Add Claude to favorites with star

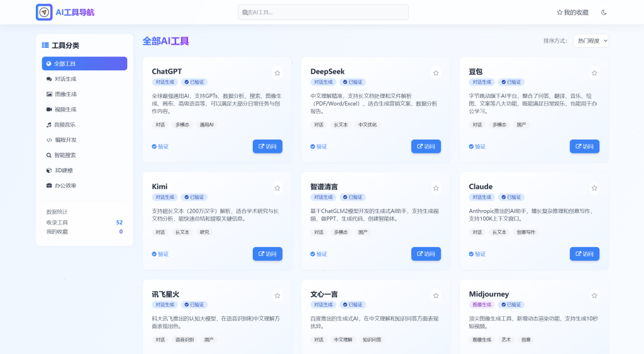pos(594,188)
